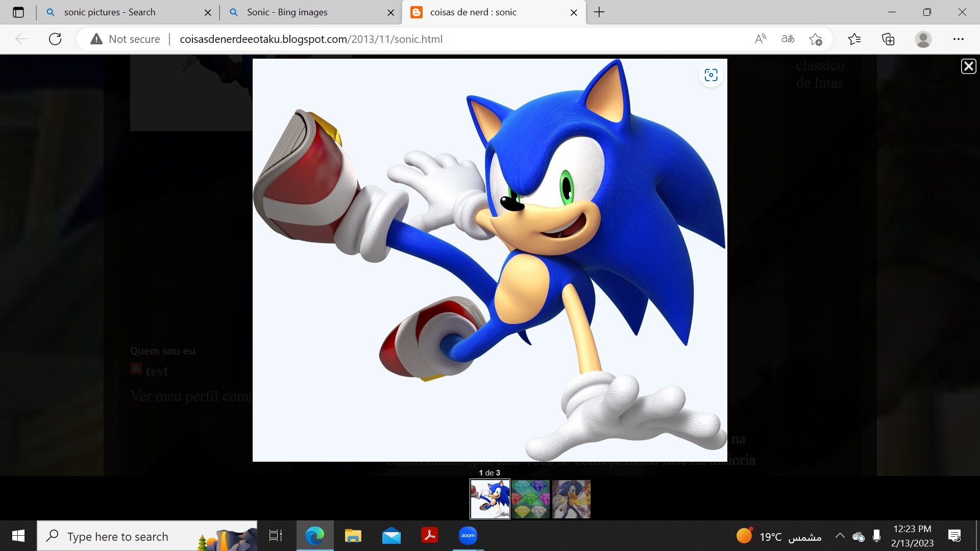Close the "coisas de nerd : sonic" tab

(x=574, y=12)
